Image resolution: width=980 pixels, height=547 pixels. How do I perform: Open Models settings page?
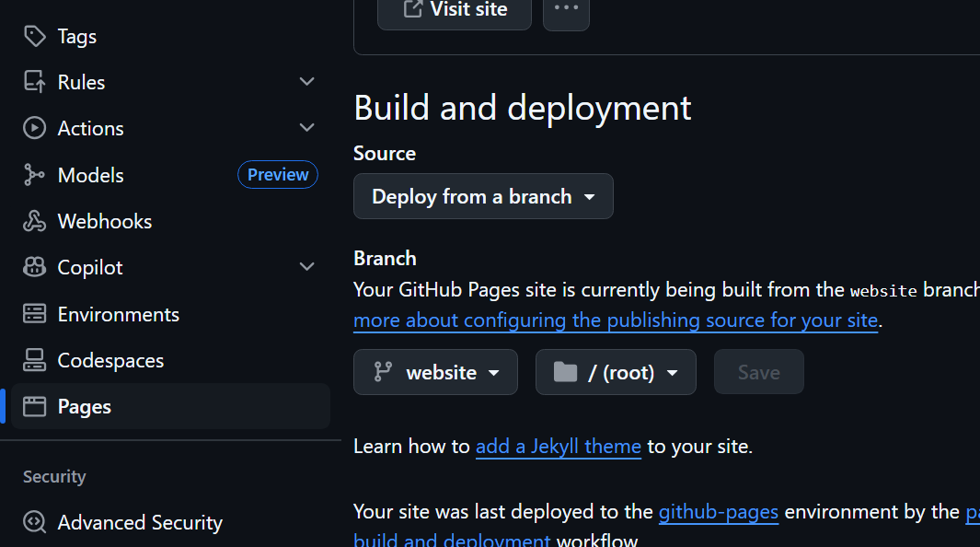pos(170,175)
